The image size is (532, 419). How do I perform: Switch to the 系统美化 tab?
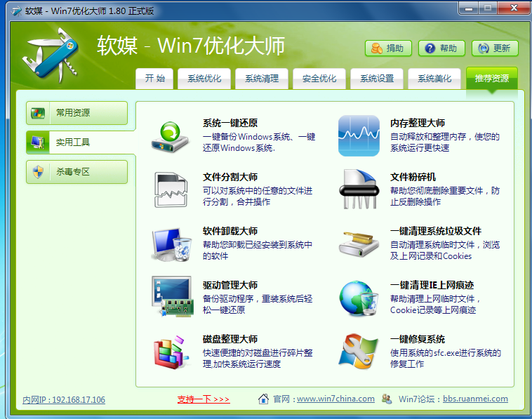point(434,79)
